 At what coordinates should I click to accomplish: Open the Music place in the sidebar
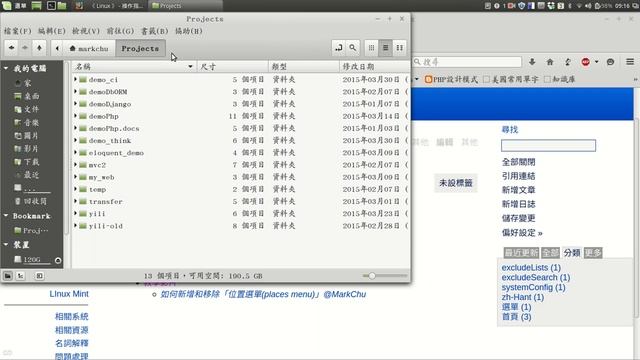[27, 122]
